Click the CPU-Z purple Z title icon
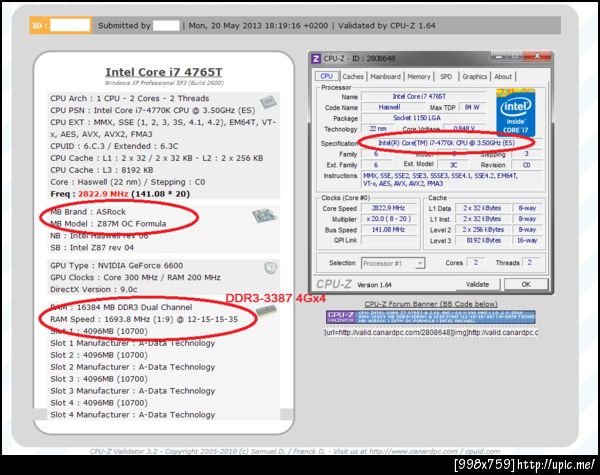The height and width of the screenshot is (475, 600). tap(316, 59)
